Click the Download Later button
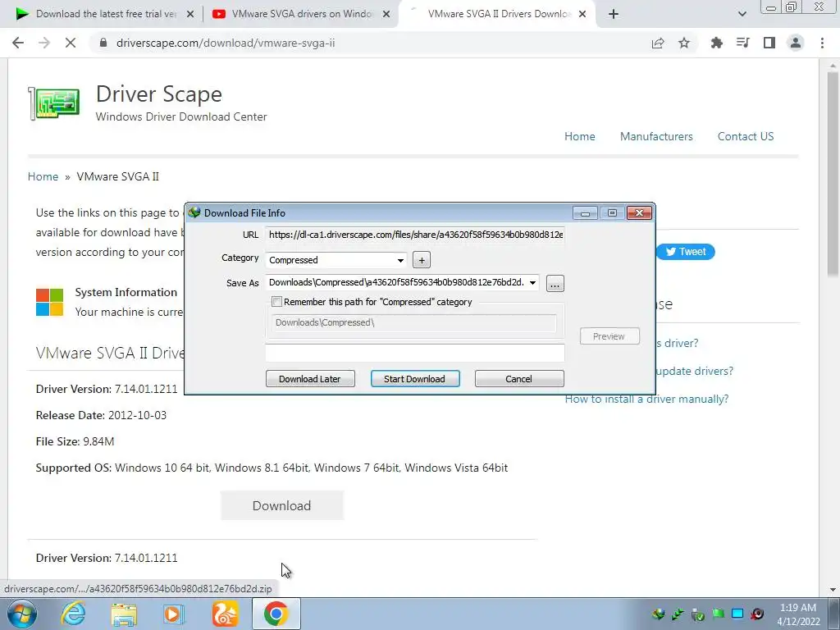Image resolution: width=840 pixels, height=630 pixels. click(310, 379)
